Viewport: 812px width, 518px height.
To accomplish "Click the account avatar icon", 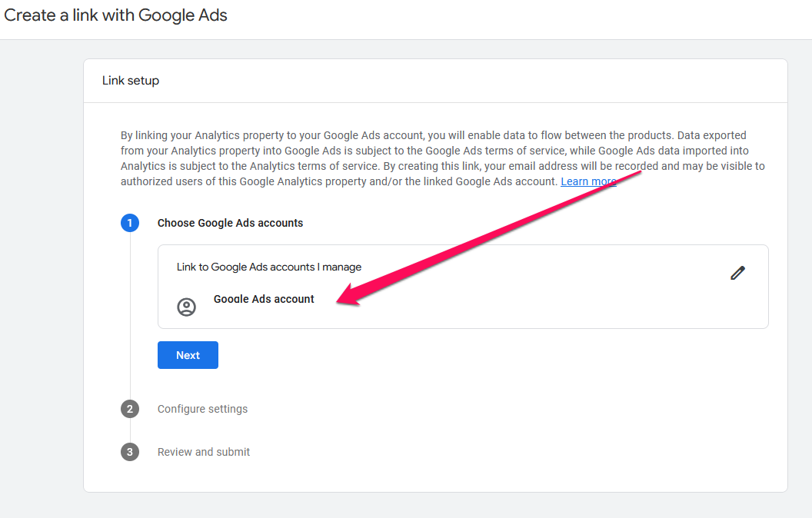I will pyautogui.click(x=186, y=307).
